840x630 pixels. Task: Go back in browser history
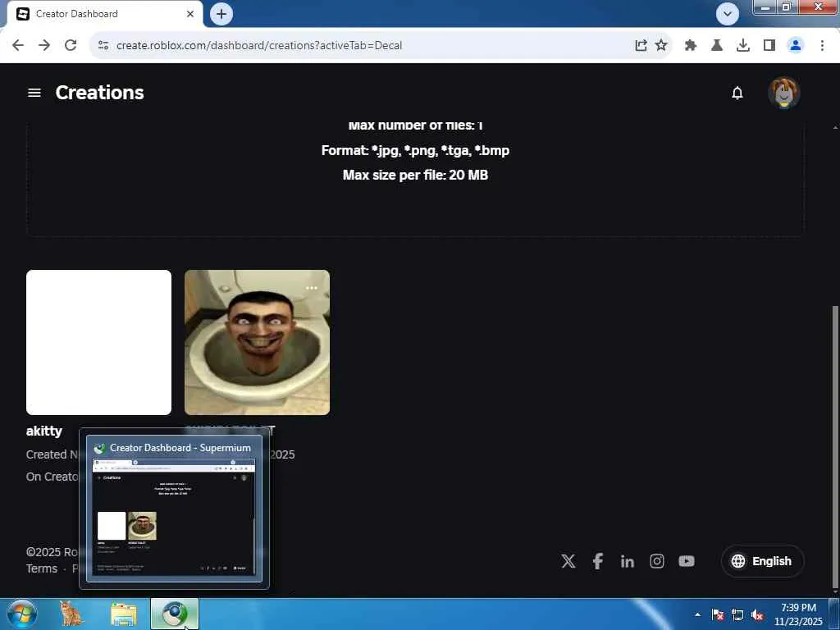[18, 45]
